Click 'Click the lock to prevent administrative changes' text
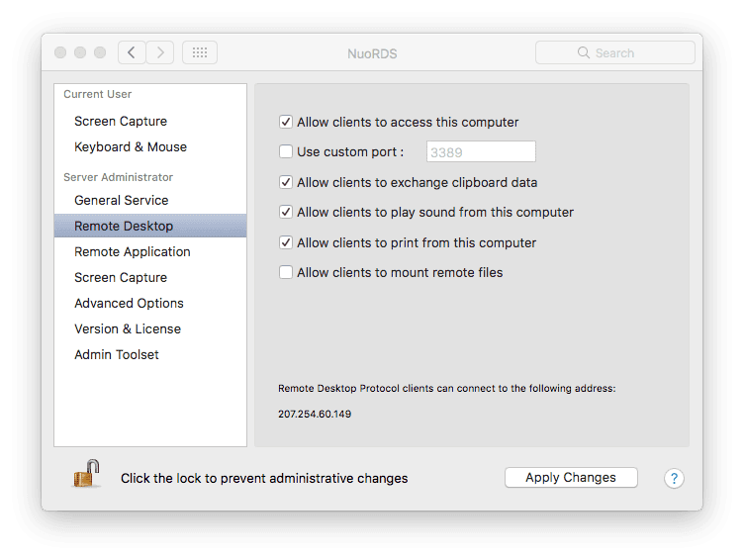 coord(264,478)
